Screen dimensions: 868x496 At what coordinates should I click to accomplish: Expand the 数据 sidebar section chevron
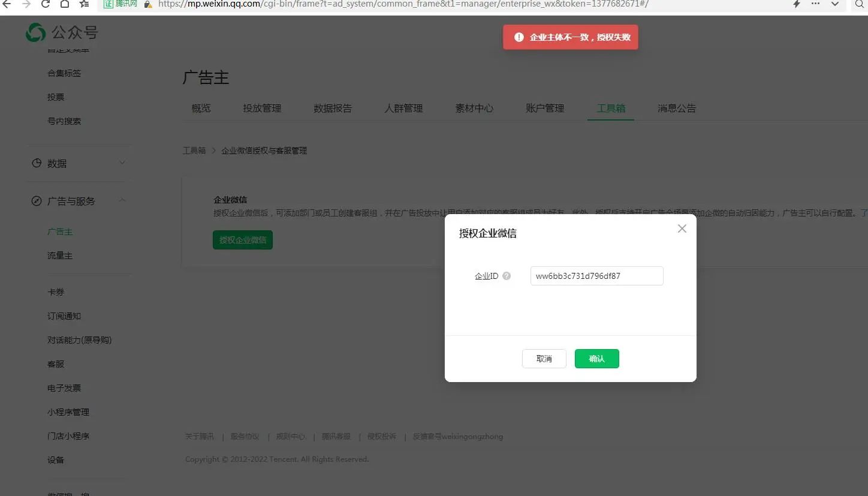[x=122, y=163]
